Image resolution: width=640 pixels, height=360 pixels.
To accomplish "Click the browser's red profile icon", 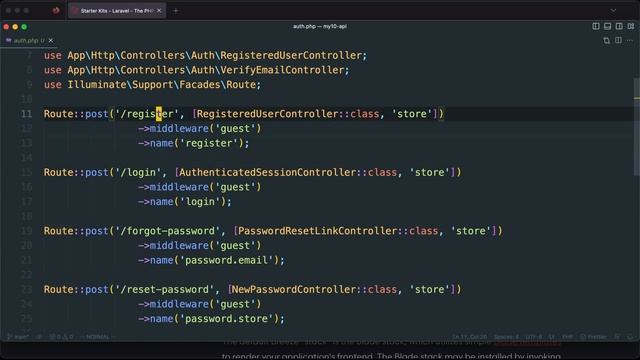I will (x=56, y=11).
